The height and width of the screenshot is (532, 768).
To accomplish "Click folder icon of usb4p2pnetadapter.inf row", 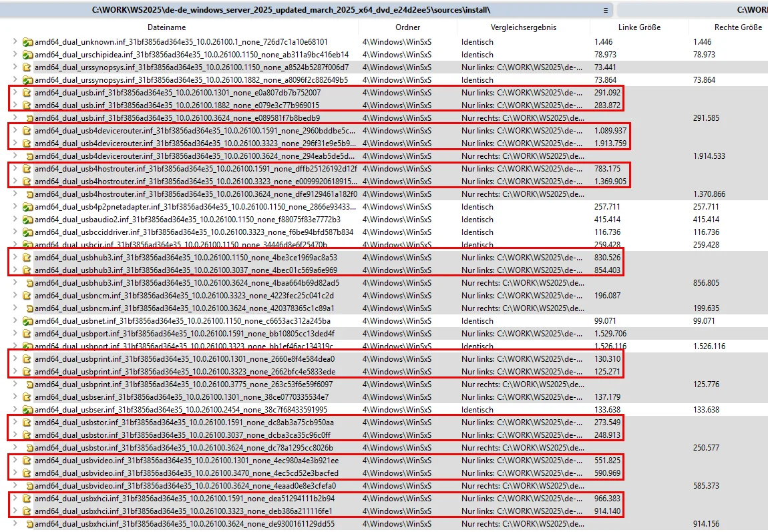I will pos(27,207).
